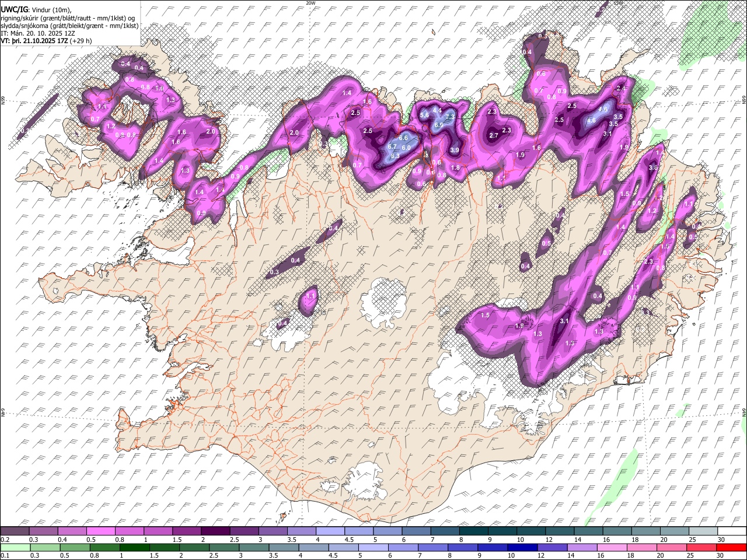Click the dark teal 8 snow legend swatch
Viewport: 747px width, 560px height.
coord(473,531)
